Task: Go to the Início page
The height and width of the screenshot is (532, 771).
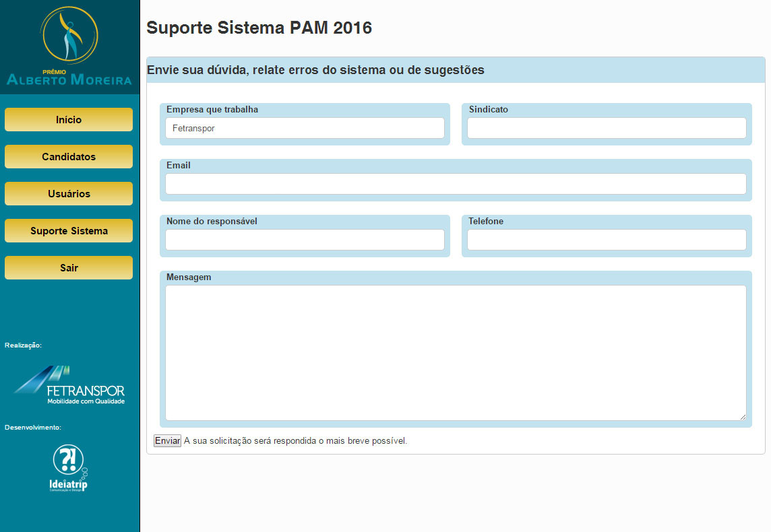Action: [x=69, y=120]
